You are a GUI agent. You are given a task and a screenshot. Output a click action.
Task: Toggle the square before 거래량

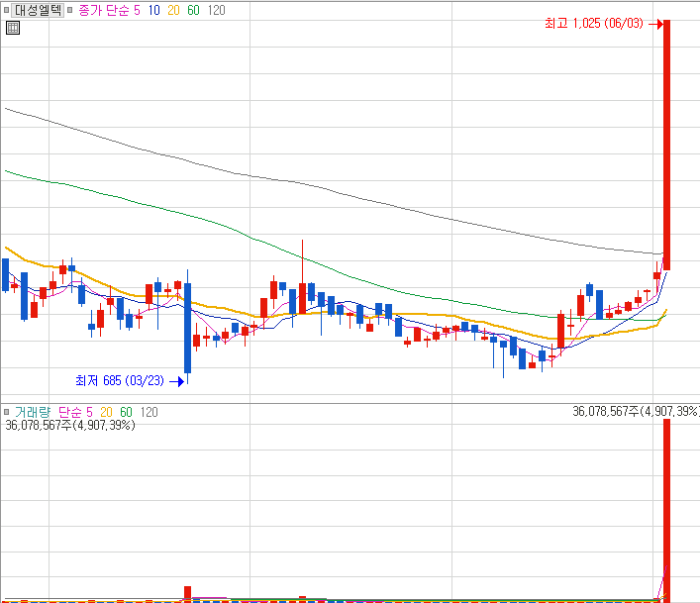[6, 412]
